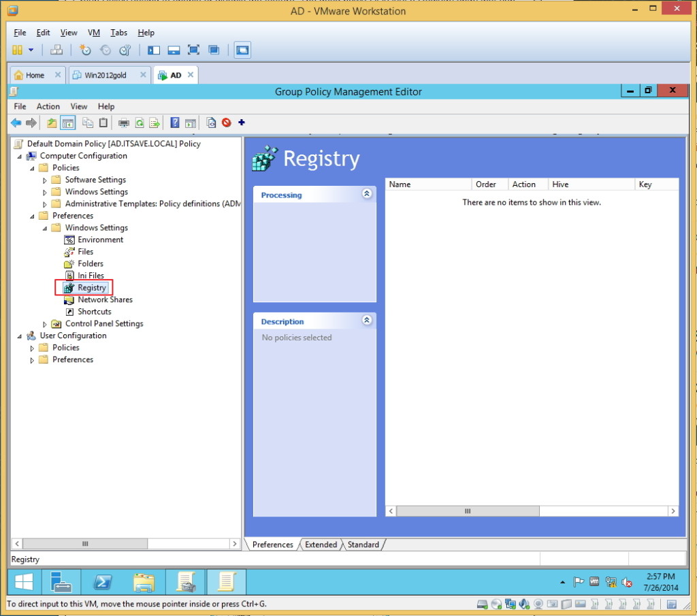Select Folders in the tree
This screenshot has height=616, width=697.
91,263
